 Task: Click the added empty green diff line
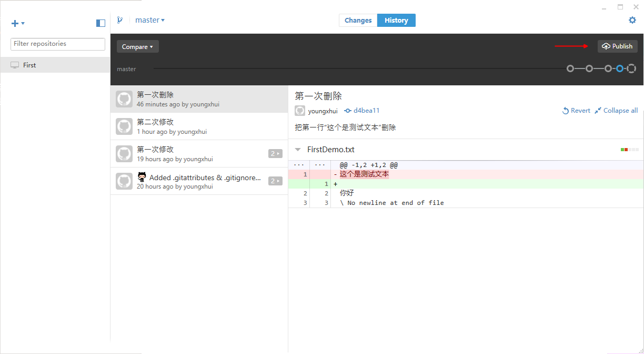466,183
